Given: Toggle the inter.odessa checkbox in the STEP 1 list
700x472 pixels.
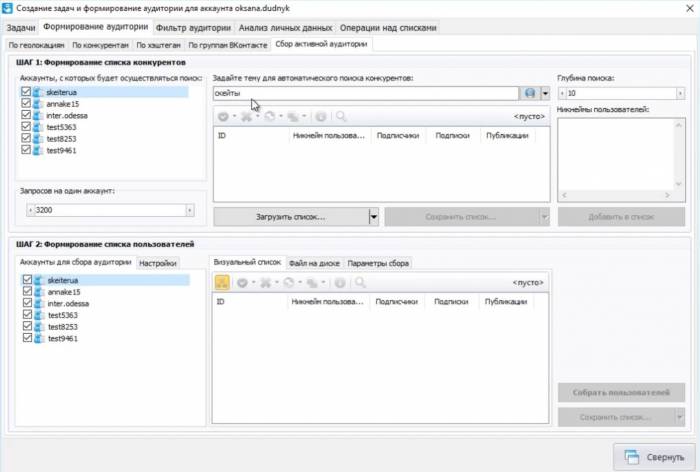Looking at the screenshot, I should 26,115.
